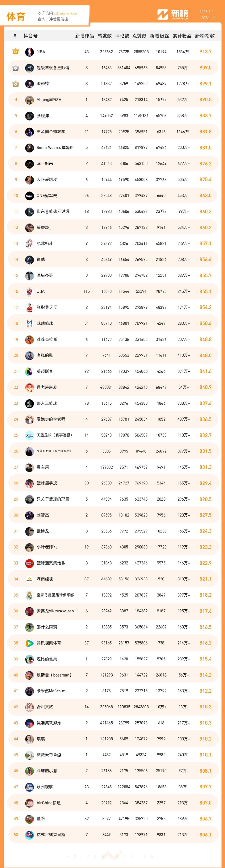
Task: Click the silver crown rank-two icon
Action: point(15,68)
